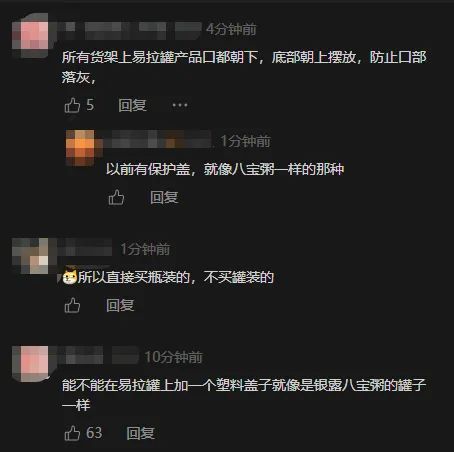Reply to the 易拉罐 shelf placement comment

click(x=132, y=105)
